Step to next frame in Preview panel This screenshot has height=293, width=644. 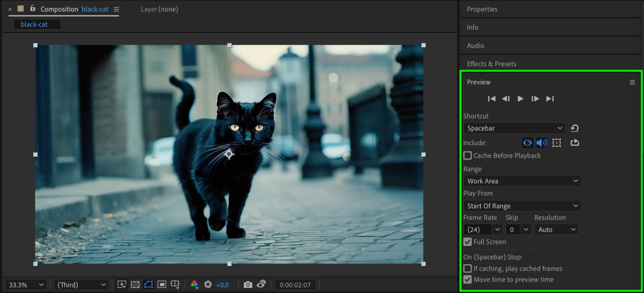[x=535, y=99]
